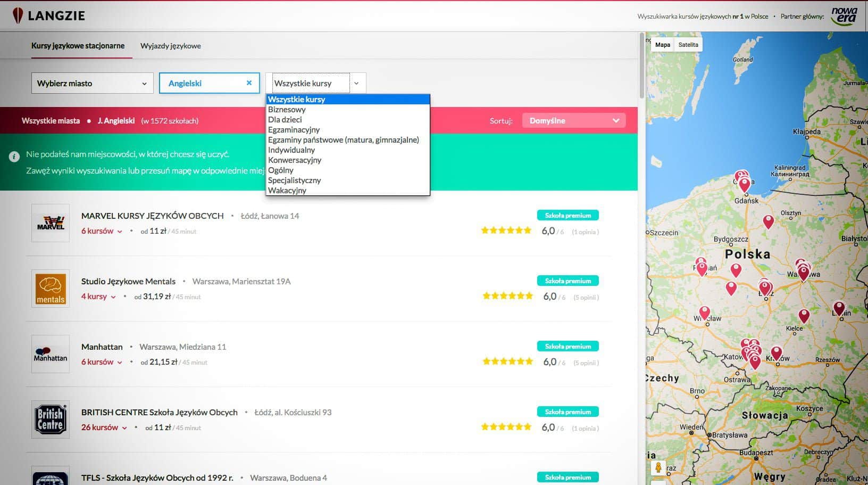Screen dimensions: 868x485
Task: Click British Centre's 1 opinia link
Action: point(586,429)
